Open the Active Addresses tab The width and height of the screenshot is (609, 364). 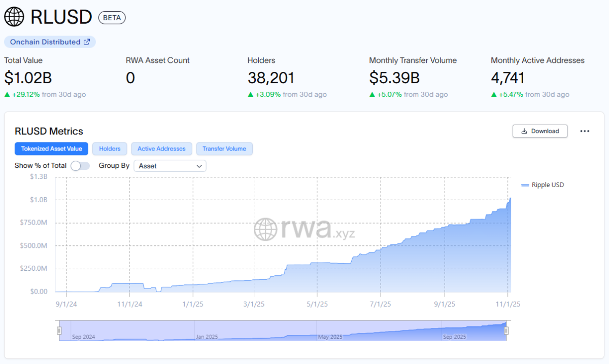161,149
